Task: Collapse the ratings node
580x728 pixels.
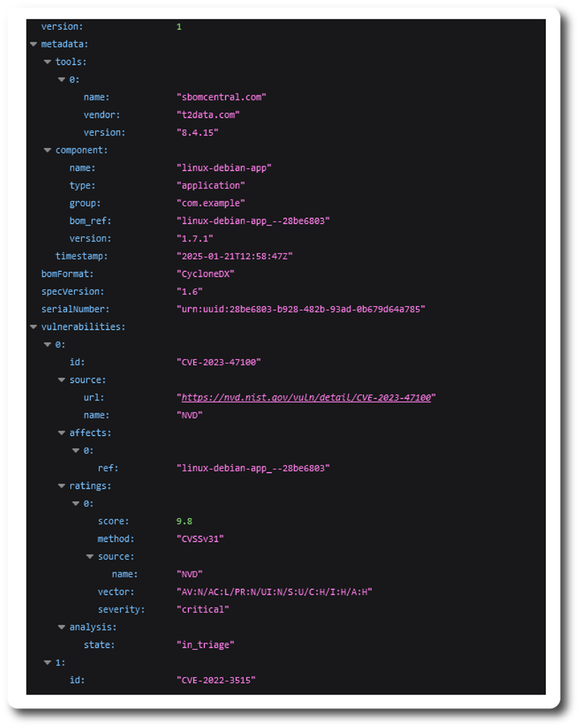Action: pos(62,486)
